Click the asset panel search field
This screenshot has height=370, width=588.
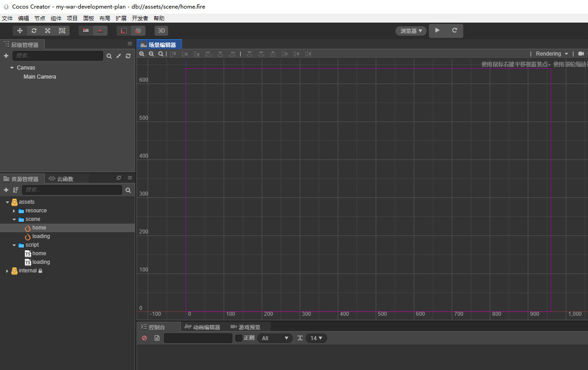tap(72, 190)
